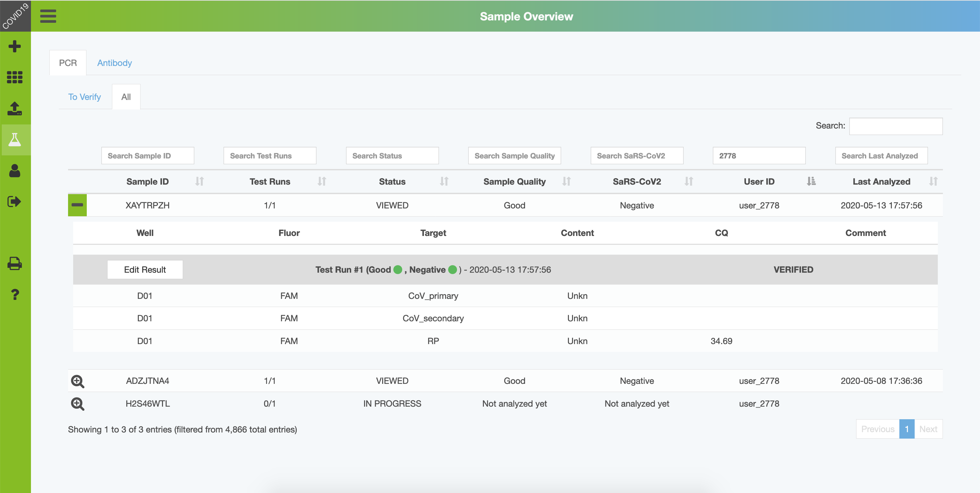Click the upload sidebar icon
980x493 pixels.
click(x=15, y=108)
